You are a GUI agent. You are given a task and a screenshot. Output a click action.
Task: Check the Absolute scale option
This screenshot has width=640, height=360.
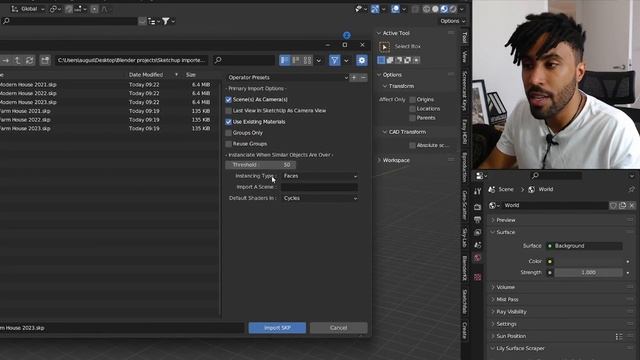click(x=413, y=145)
